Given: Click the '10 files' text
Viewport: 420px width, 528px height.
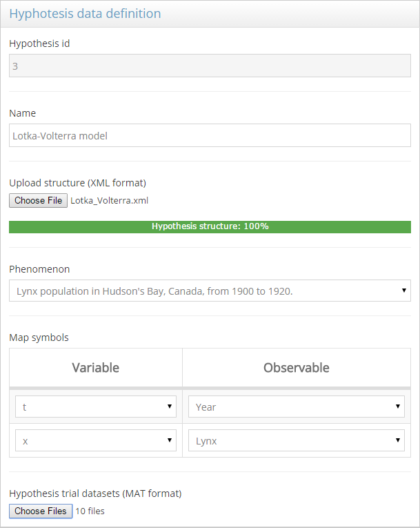Looking at the screenshot, I should coord(90,511).
